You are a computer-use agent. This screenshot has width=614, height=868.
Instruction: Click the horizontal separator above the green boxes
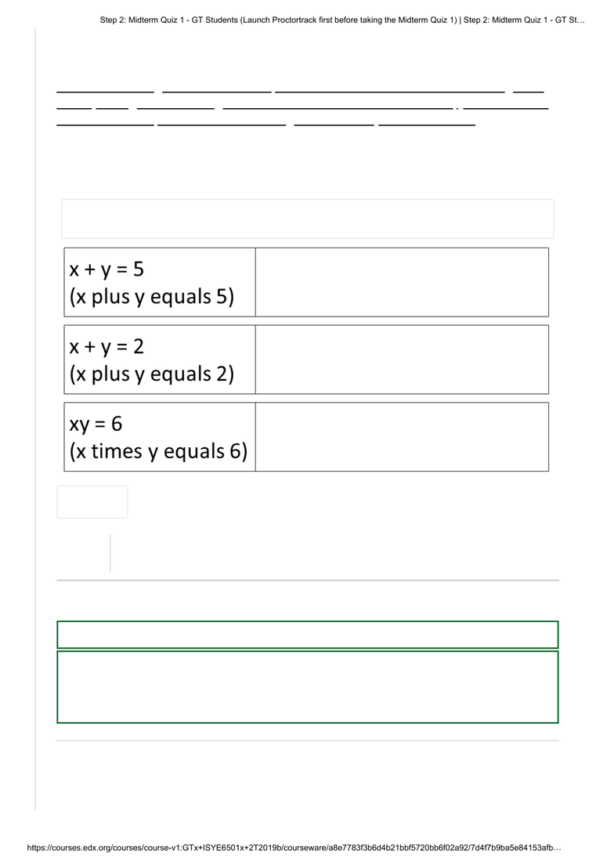pyautogui.click(x=307, y=580)
